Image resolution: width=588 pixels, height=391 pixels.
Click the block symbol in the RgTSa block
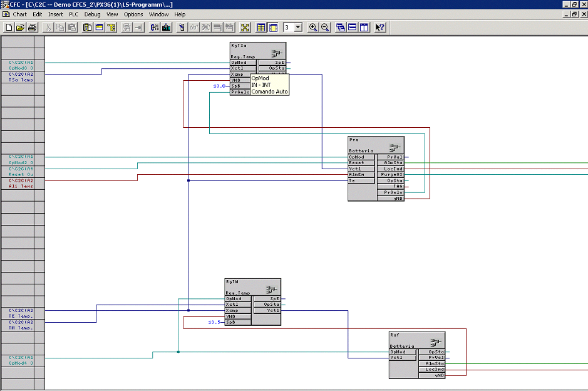277,54
